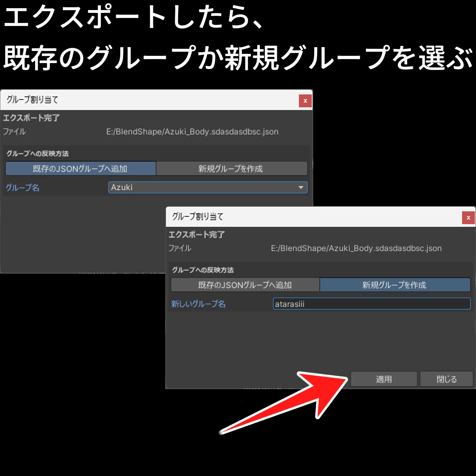Close the second グループ割り当て dialog with its X icon

[x=468, y=218]
